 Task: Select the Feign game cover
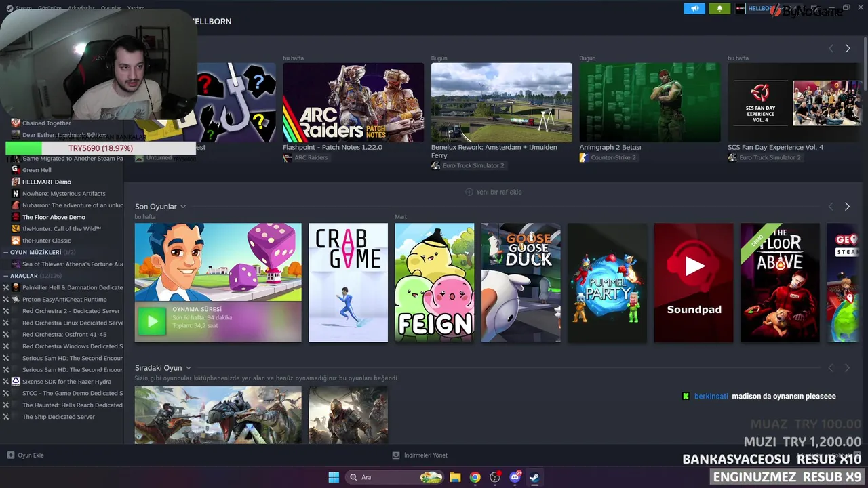(x=435, y=283)
